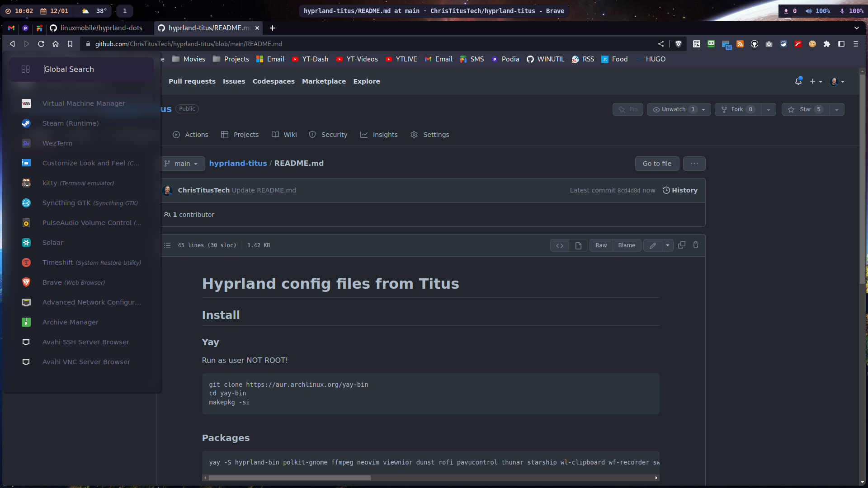Click the Brave Shields lion icon
Image resolution: width=868 pixels, height=488 pixels.
679,44
